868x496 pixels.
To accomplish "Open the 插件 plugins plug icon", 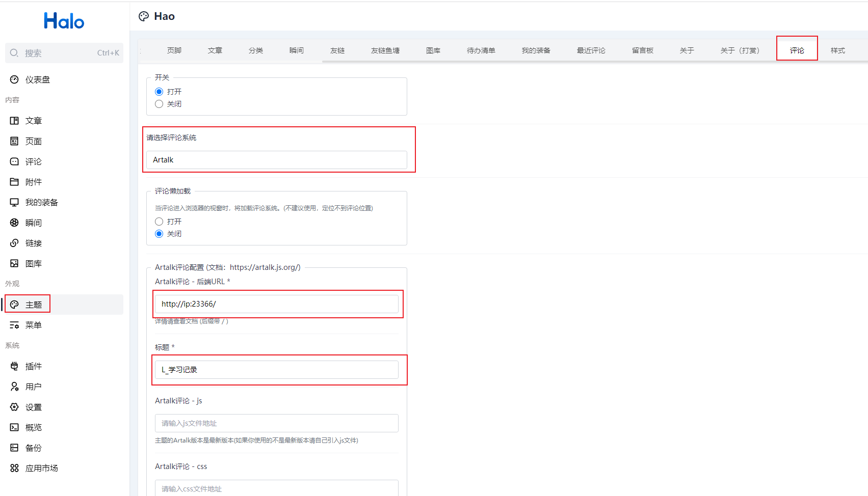I will 14,366.
